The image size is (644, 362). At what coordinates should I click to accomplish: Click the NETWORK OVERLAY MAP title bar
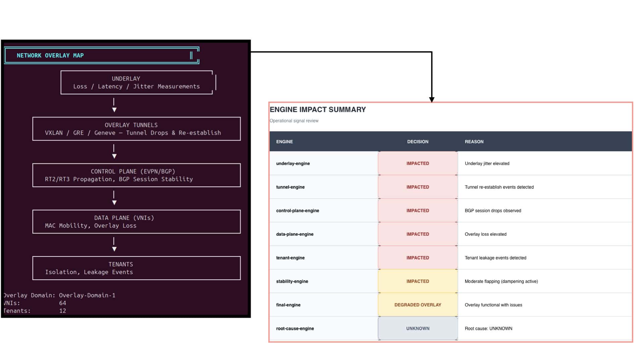(x=102, y=55)
